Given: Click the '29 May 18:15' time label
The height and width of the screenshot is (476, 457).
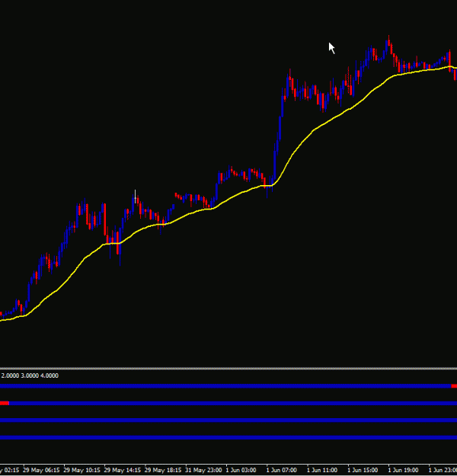Looking at the screenshot, I should tap(163, 470).
